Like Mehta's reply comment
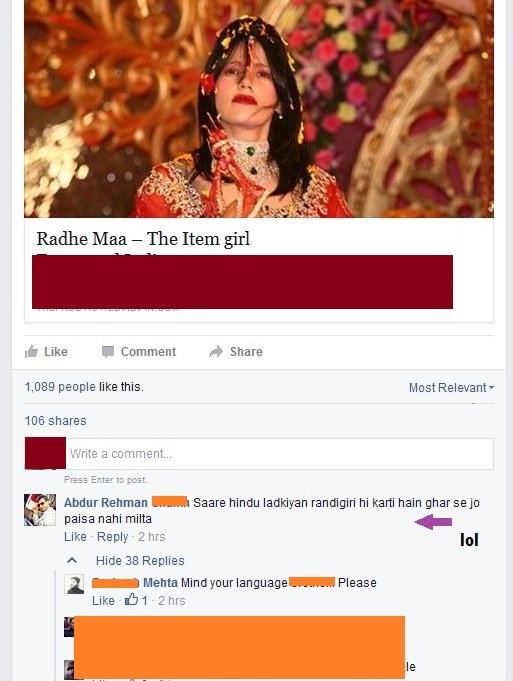This screenshot has width=513, height=681. point(103,601)
